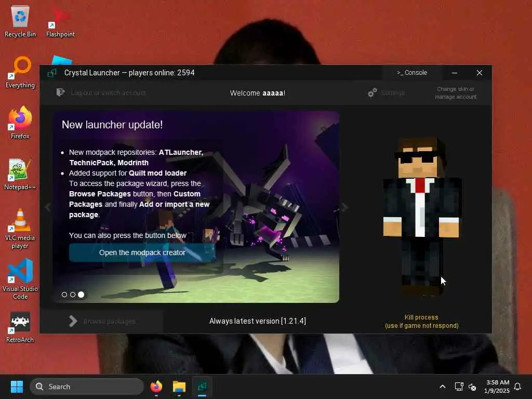Select the third news slide dot

[81, 295]
